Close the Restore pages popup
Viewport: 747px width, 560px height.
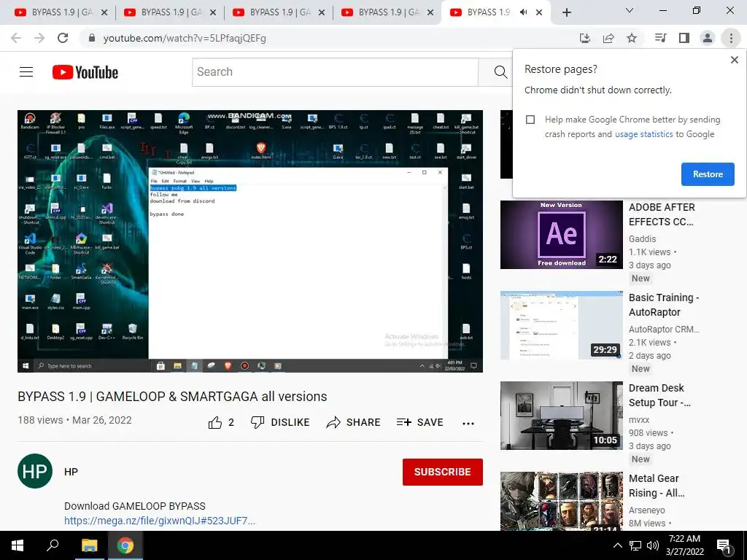(x=734, y=60)
